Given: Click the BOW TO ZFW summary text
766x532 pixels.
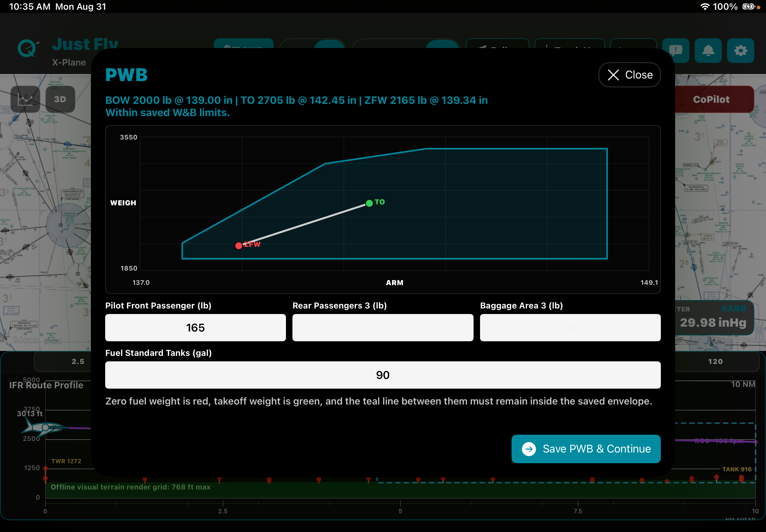Looking at the screenshot, I should [x=296, y=100].
